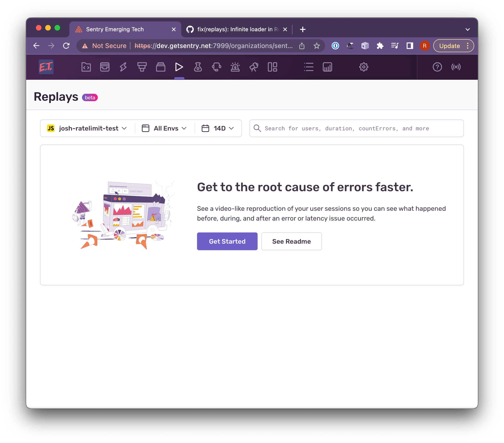Click the Get Started button

click(x=227, y=241)
